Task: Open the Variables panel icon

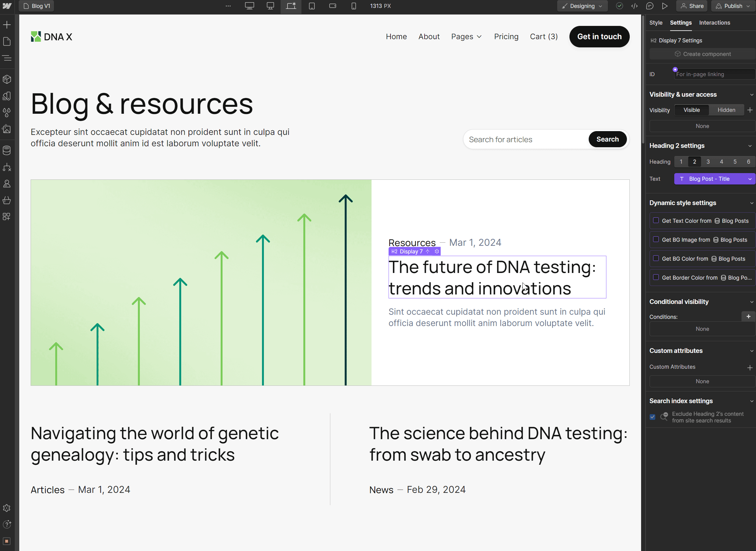Action: 7,96
